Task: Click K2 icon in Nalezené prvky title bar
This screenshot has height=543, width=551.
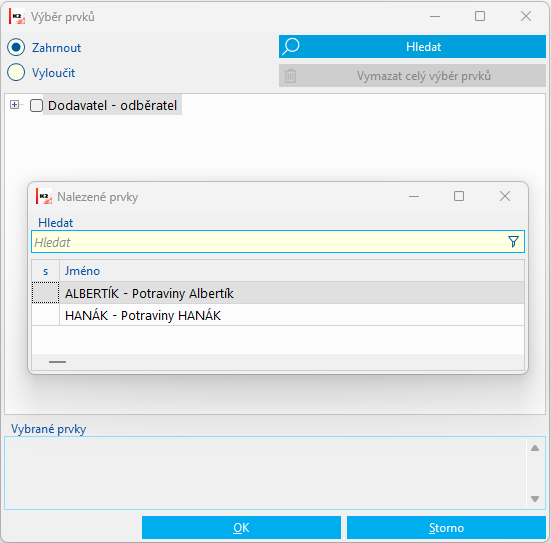Action: [44, 196]
